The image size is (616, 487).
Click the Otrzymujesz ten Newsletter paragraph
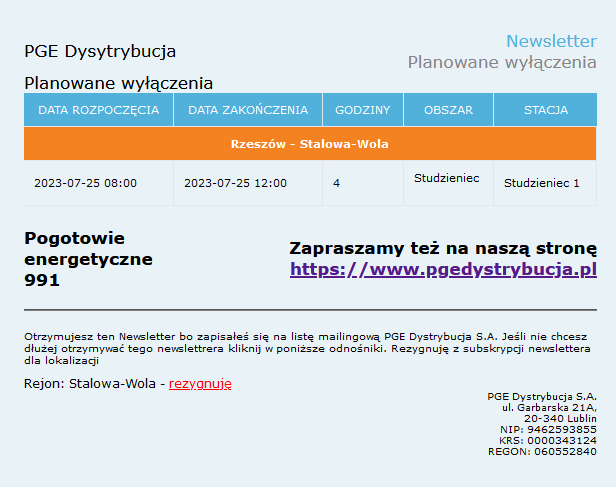(x=307, y=349)
